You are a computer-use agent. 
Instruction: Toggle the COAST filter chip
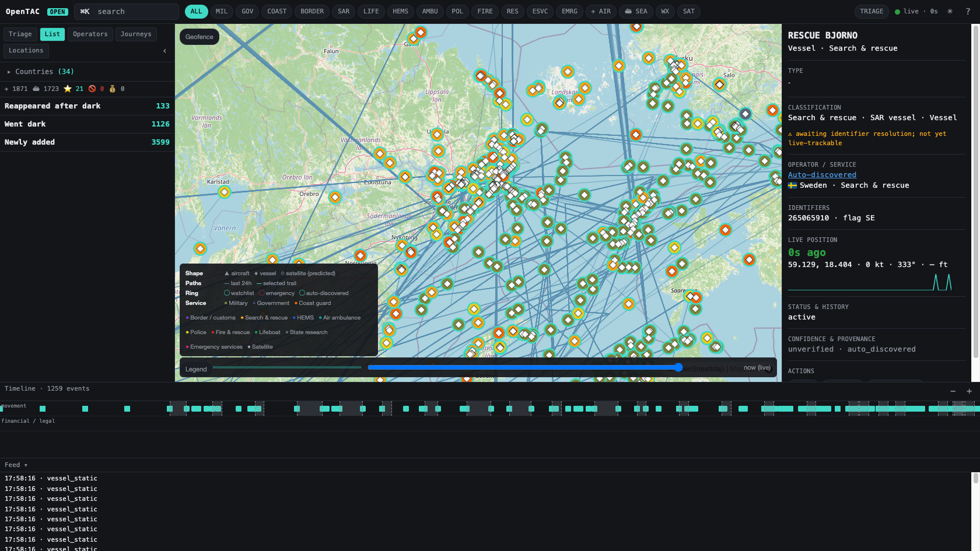(x=277, y=12)
